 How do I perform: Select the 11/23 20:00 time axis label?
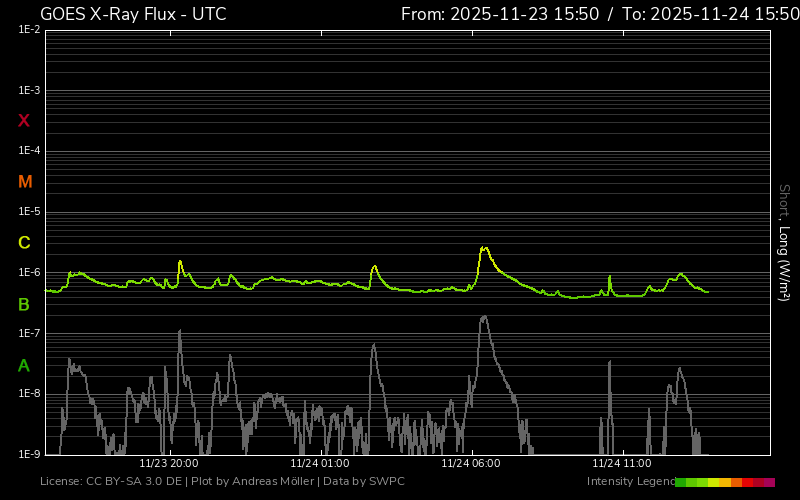[x=168, y=463]
